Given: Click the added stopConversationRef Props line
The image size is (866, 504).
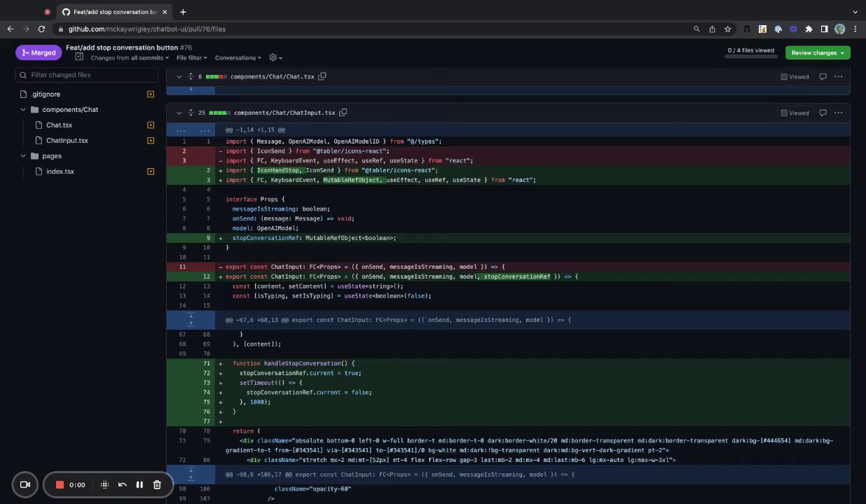Looking at the screenshot, I should pyautogui.click(x=508, y=238).
